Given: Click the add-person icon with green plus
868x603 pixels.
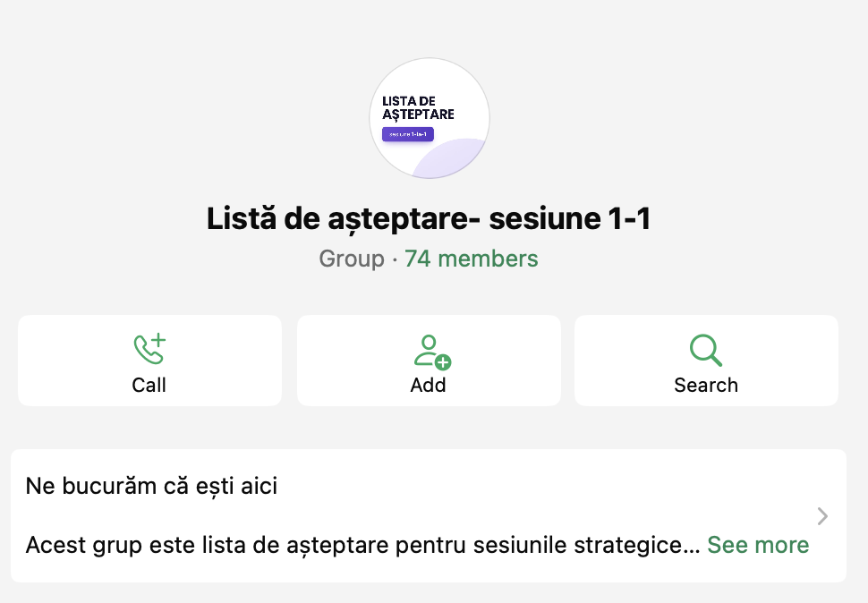Looking at the screenshot, I should [x=432, y=352].
